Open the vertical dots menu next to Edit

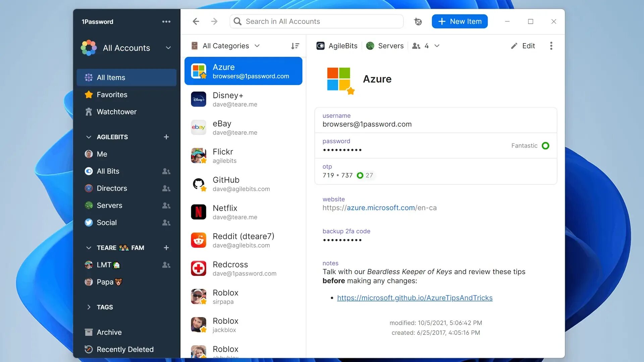point(551,46)
